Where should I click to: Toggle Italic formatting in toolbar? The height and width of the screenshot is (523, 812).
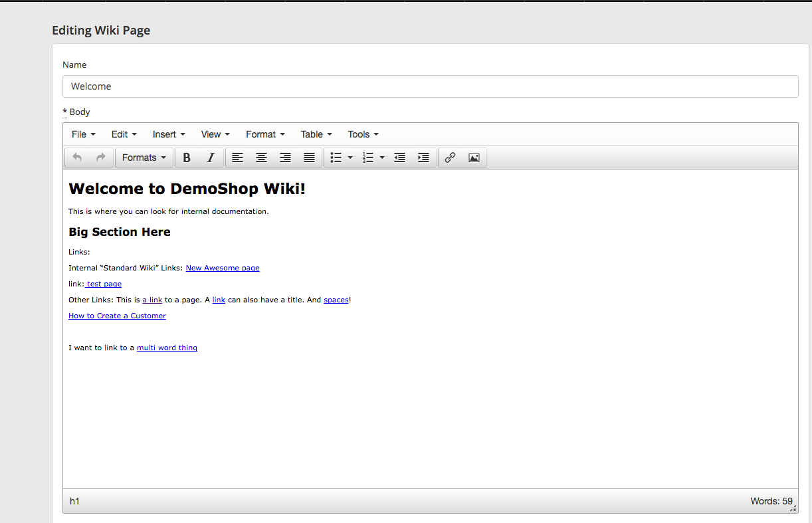[211, 157]
